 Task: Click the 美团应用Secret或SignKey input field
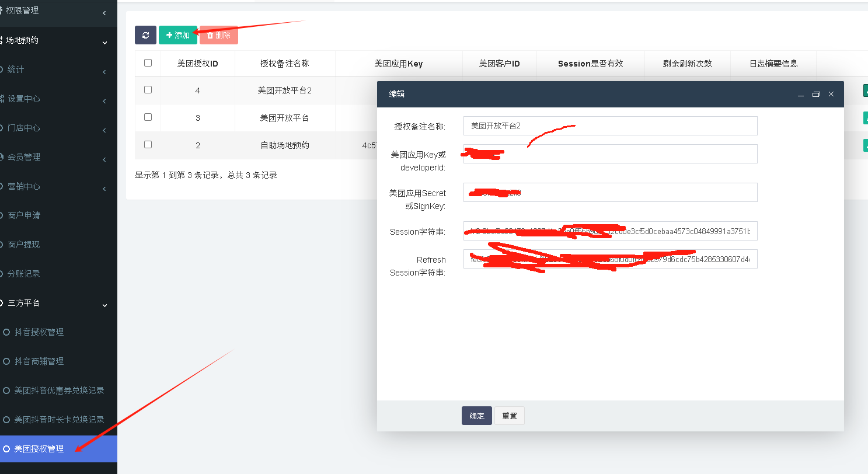[x=610, y=192]
